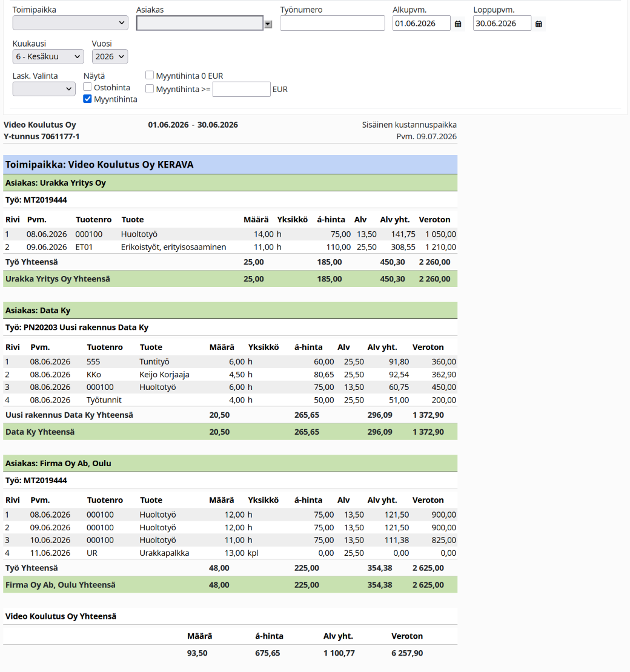
Task: Open the Alkupvm. calendar picker icon
Action: [458, 24]
